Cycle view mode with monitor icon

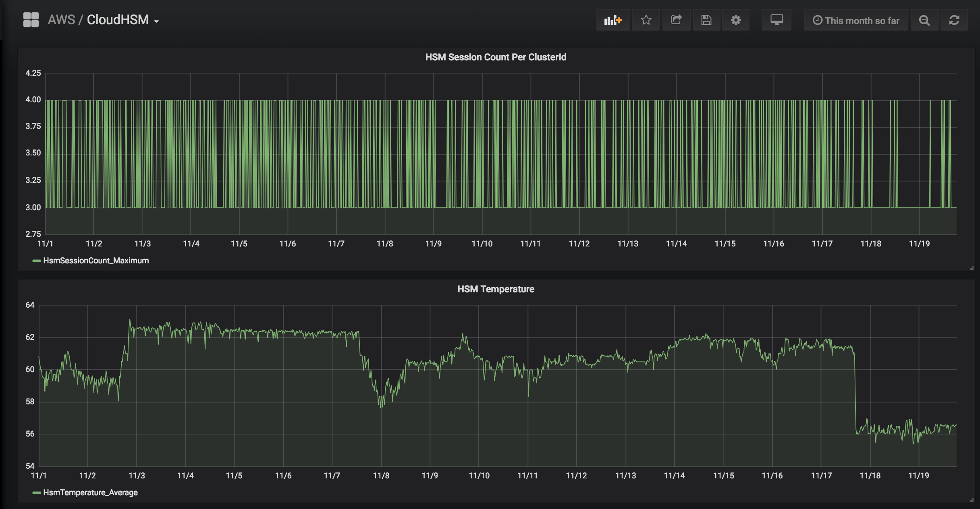[776, 20]
